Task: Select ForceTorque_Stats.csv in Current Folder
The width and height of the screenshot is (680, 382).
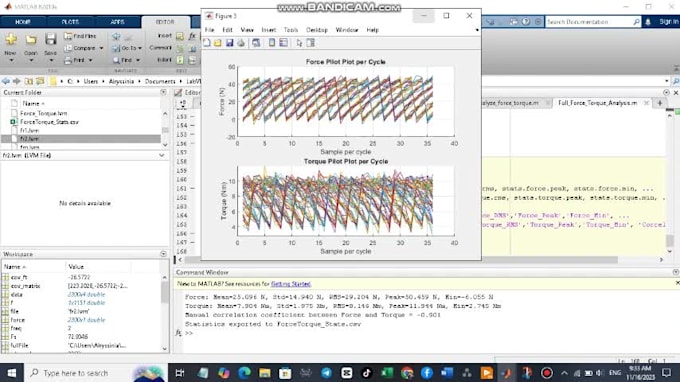Action: 49,122
